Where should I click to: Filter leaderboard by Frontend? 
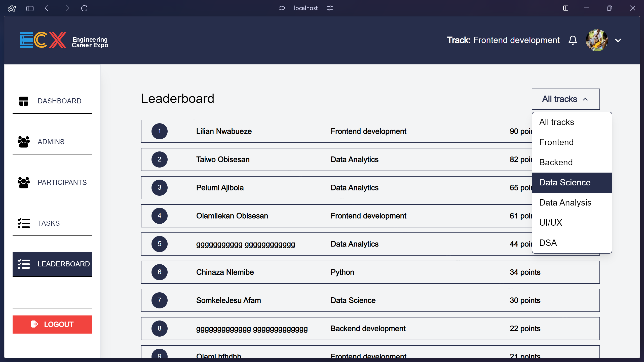pyautogui.click(x=572, y=142)
